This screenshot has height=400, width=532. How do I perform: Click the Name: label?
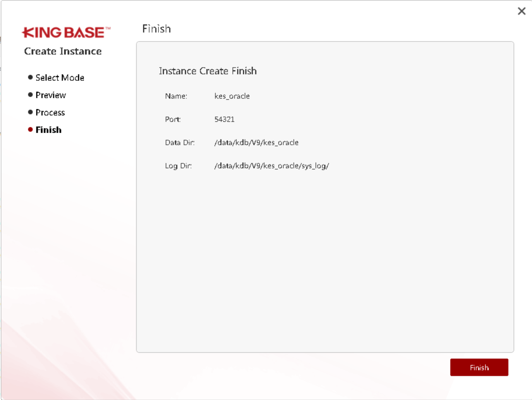[176, 96]
